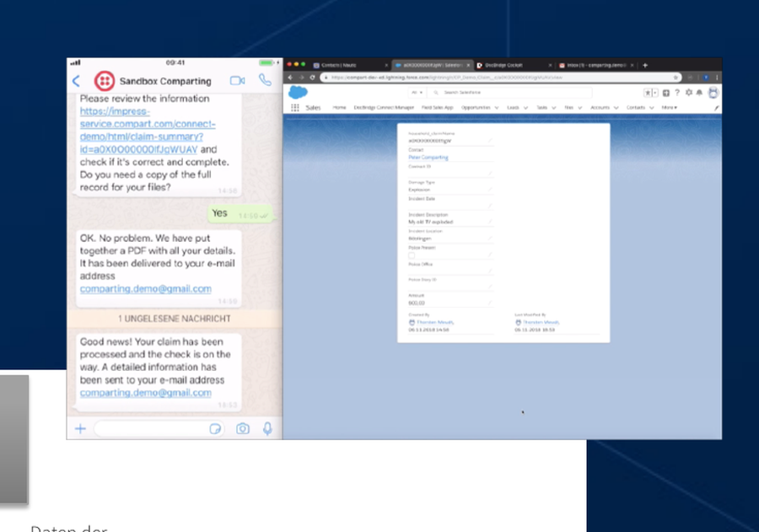Open the plus attachment menu in chat
The height and width of the screenshot is (532, 759).
pyautogui.click(x=80, y=428)
